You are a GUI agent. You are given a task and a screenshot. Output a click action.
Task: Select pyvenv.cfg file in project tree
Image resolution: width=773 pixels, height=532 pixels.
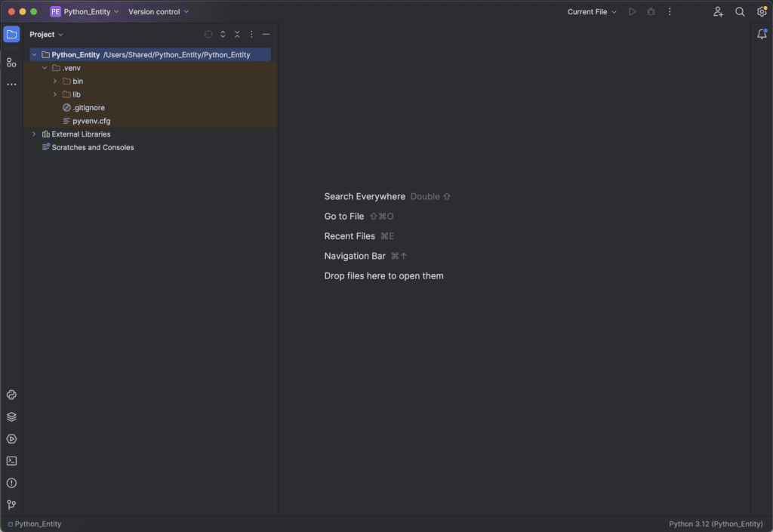91,121
